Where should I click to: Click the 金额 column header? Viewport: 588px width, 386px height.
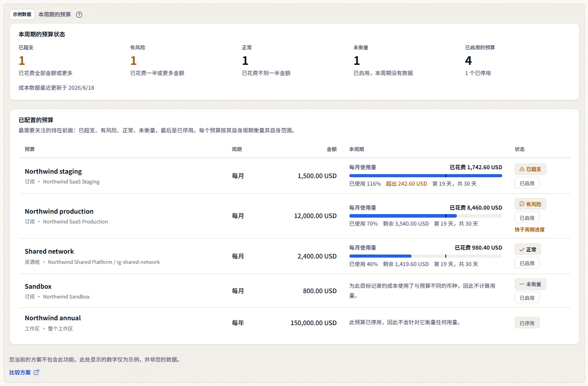[332, 149]
